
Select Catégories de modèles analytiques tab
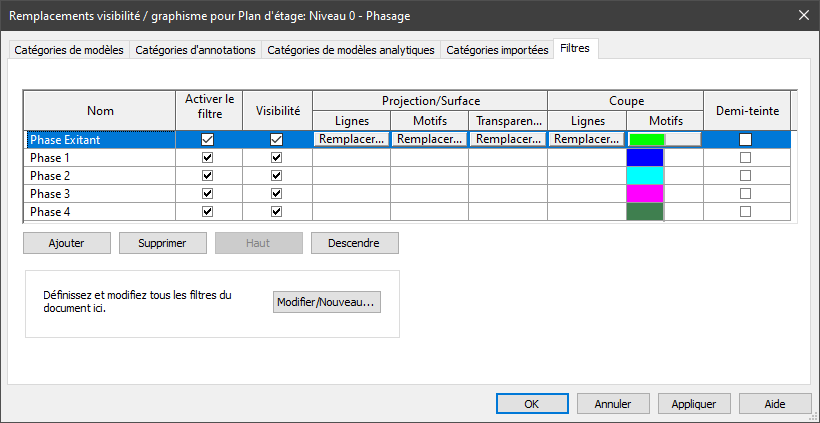coord(351,50)
